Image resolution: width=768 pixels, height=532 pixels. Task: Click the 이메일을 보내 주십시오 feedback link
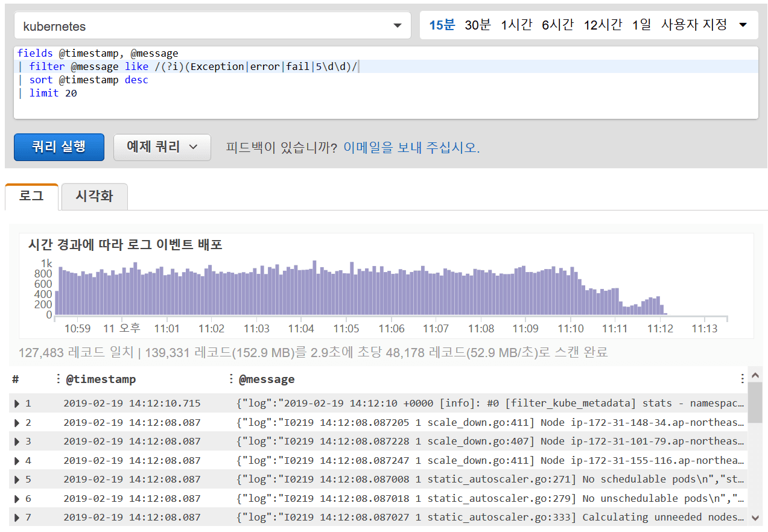point(411,148)
